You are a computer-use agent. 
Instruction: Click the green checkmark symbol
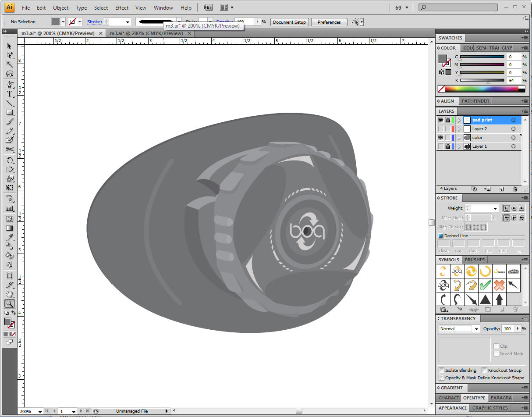pos(485,285)
